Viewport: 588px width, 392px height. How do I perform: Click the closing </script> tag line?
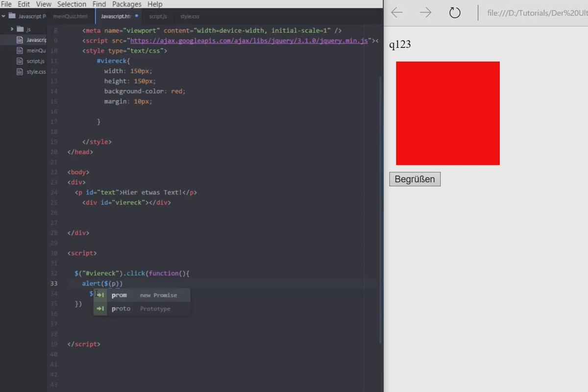click(x=84, y=344)
